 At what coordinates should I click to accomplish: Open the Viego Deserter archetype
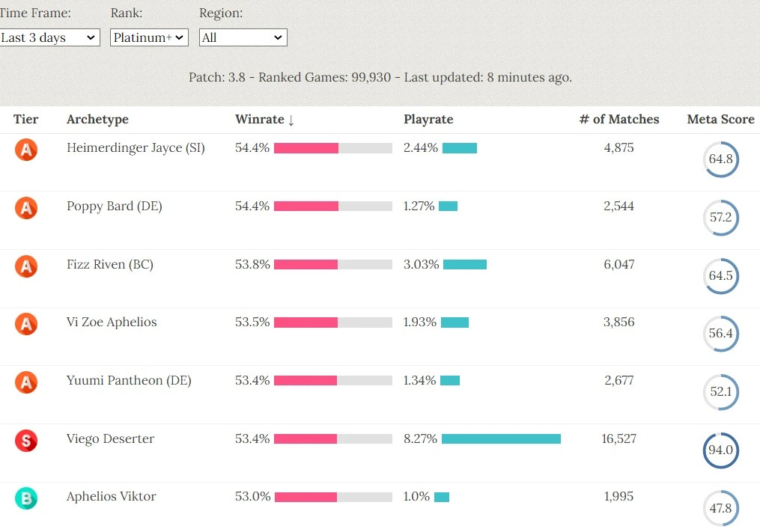[x=111, y=439]
